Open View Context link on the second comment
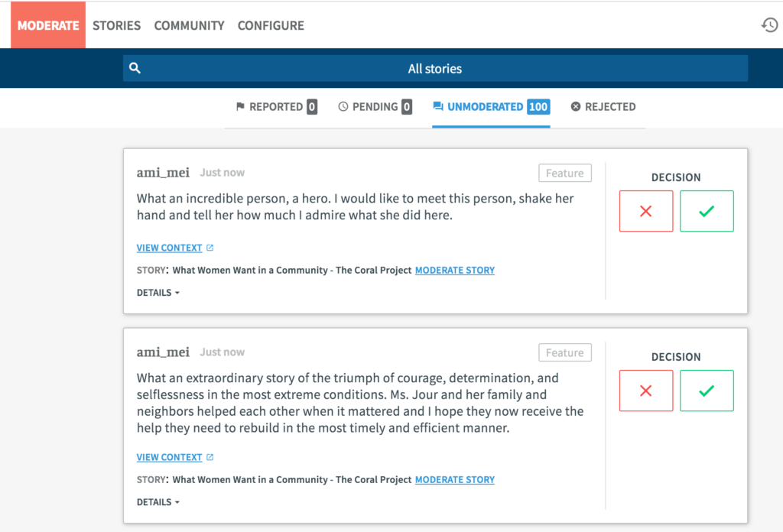Image resolution: width=783 pixels, height=532 pixels. point(169,457)
